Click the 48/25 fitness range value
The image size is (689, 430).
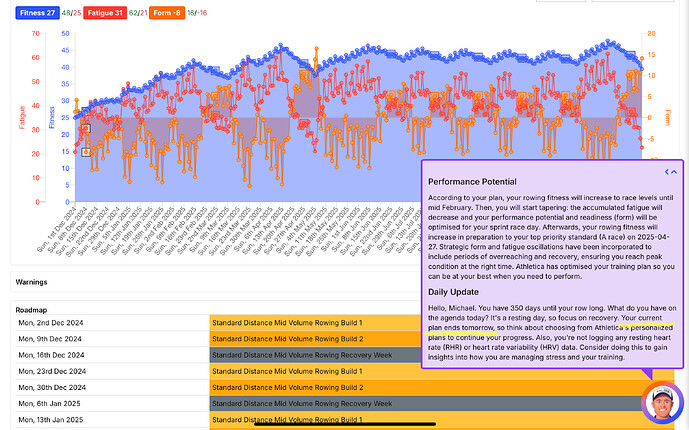(71, 13)
